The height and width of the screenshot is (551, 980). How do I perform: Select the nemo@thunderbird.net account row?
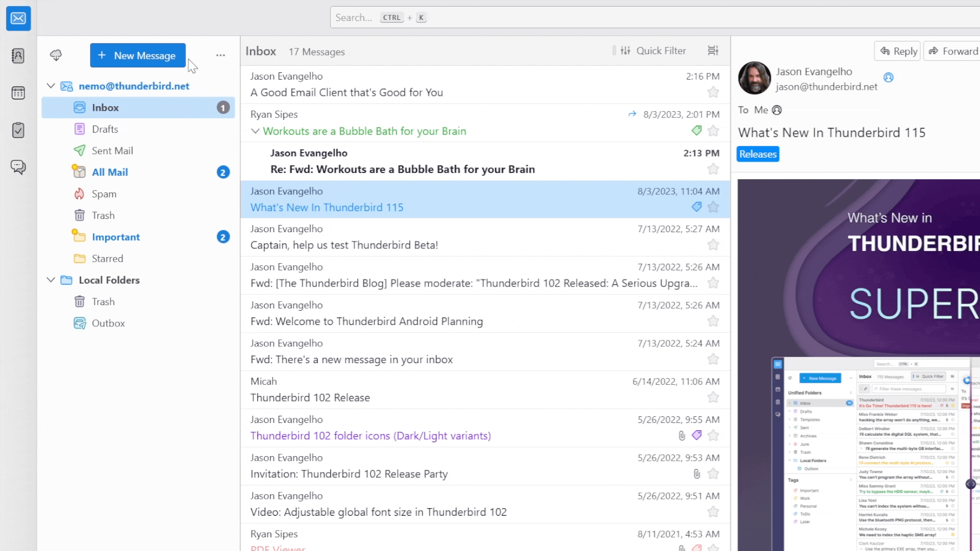click(138, 86)
